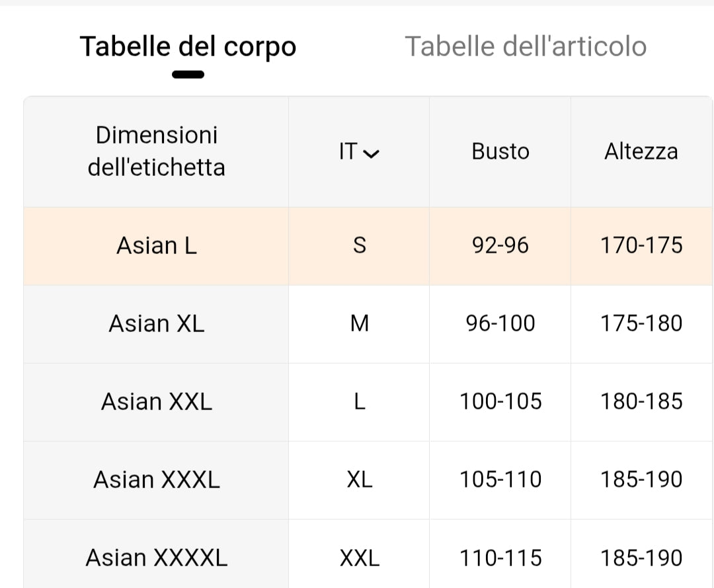Click the Busto column header
Screen dimensions: 714x588
pyautogui.click(x=500, y=151)
